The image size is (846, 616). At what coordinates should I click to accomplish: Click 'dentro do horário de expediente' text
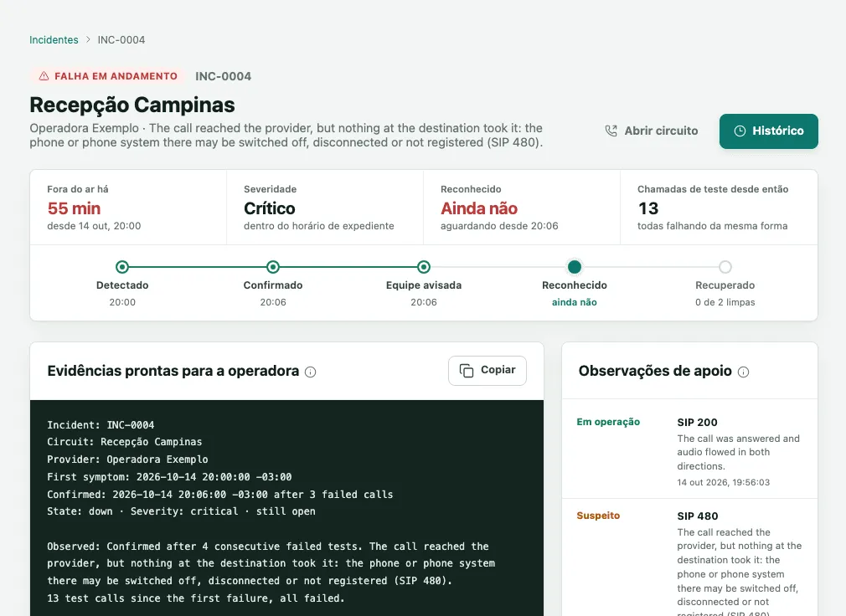tap(319, 226)
